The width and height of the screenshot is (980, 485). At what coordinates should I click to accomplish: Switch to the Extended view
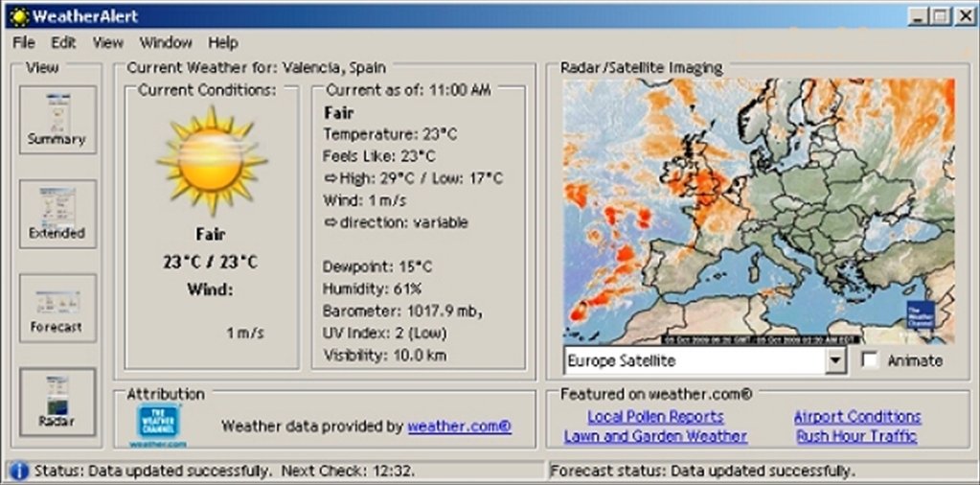click(57, 214)
